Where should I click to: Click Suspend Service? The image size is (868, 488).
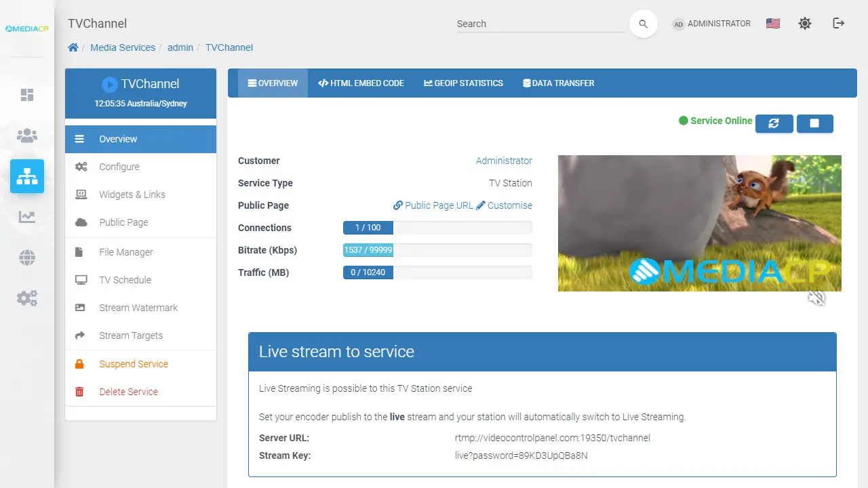pyautogui.click(x=140, y=364)
